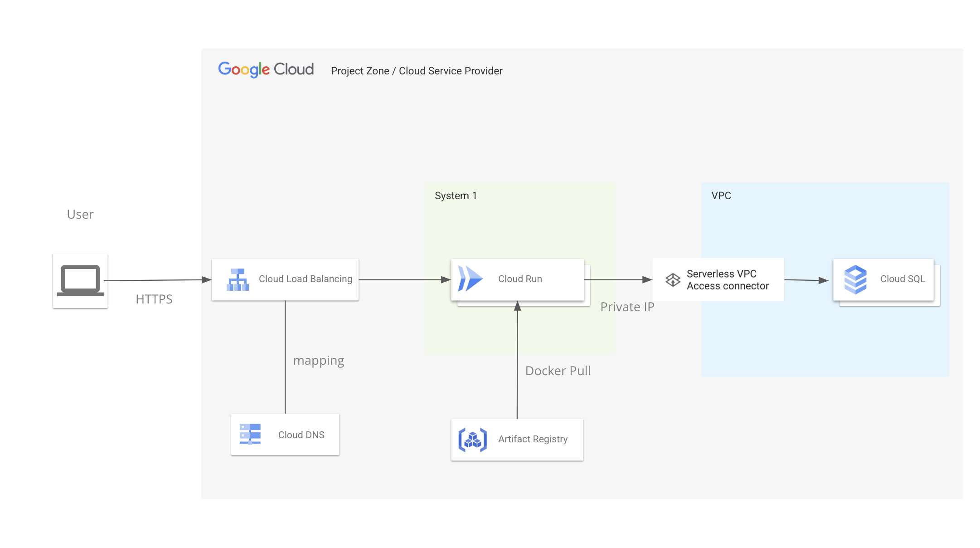The image size is (980, 548).
Task: Select the Cloud Load Balancing label text
Action: point(305,279)
